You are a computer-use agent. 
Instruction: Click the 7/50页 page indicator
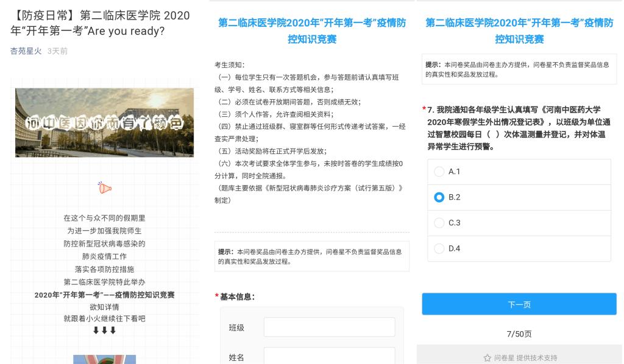[519, 334]
